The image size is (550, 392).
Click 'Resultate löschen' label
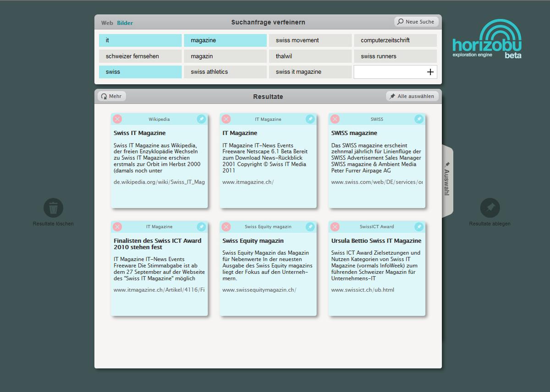(53, 223)
